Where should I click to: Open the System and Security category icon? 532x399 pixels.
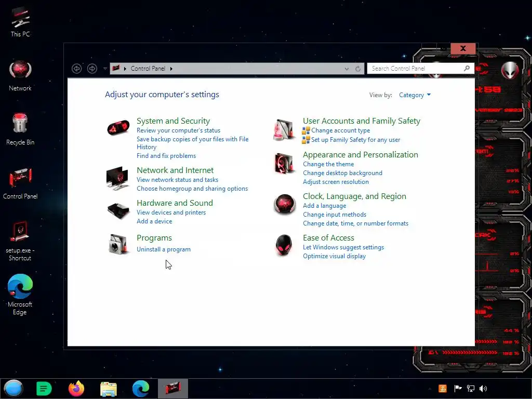118,128
